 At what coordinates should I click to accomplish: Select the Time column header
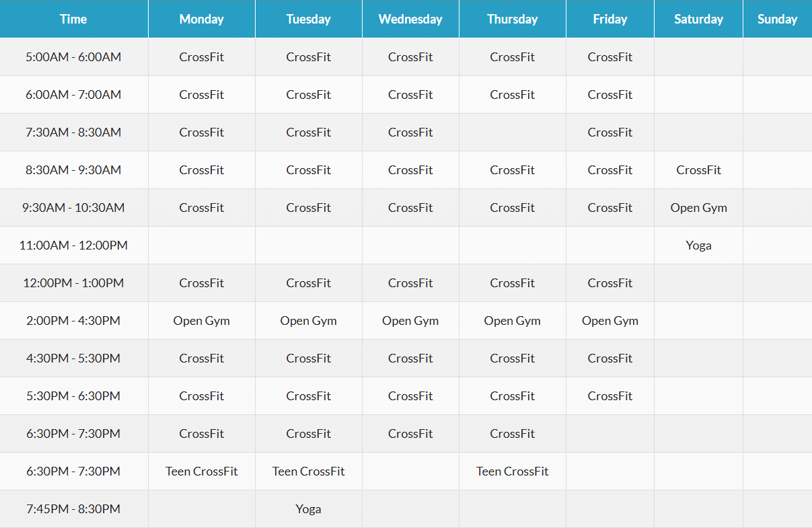[73, 19]
